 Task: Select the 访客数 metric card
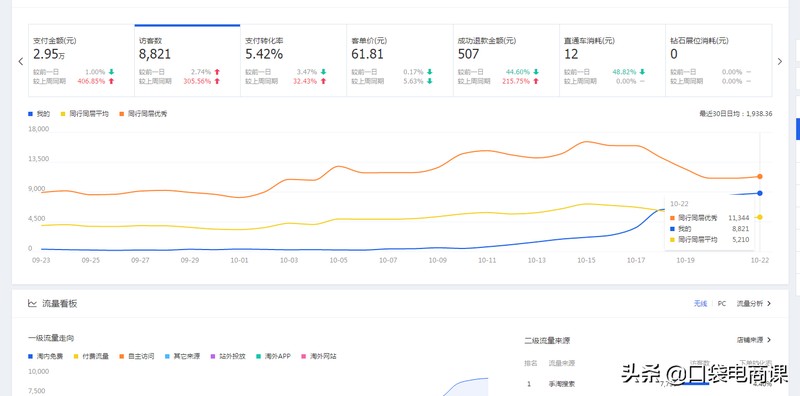(187, 61)
